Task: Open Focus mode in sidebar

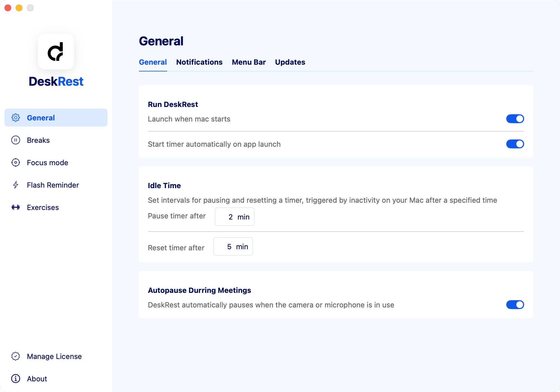Action: (x=56, y=162)
